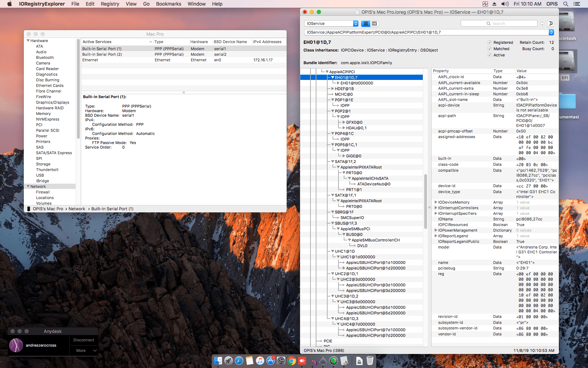Open Notes from the Dock
Viewport: 588px width, 368px height.
click(x=250, y=360)
